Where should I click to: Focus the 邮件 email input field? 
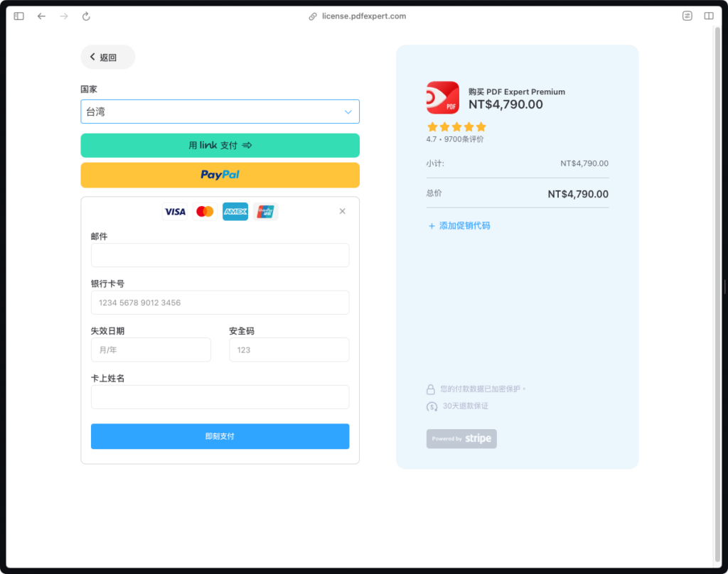[220, 255]
